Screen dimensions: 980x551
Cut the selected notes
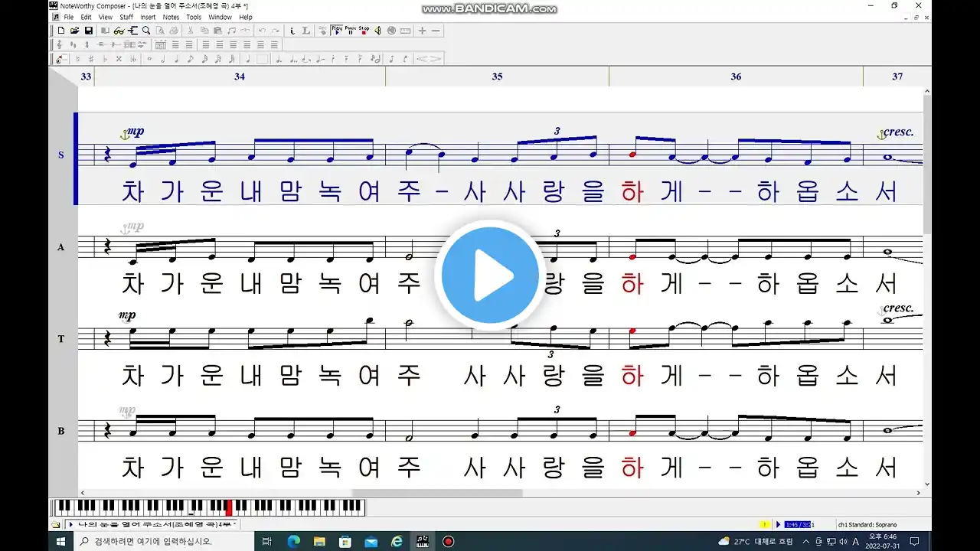coord(191,31)
